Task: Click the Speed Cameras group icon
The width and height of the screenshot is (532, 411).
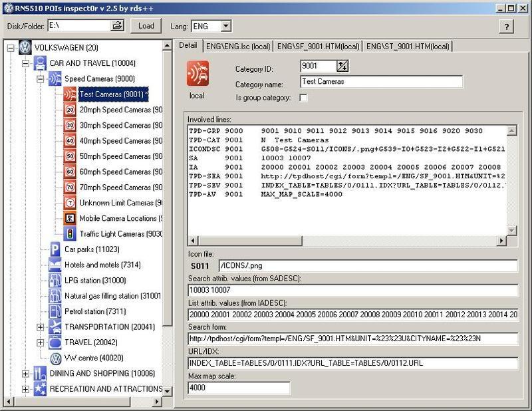Action: click(x=55, y=78)
